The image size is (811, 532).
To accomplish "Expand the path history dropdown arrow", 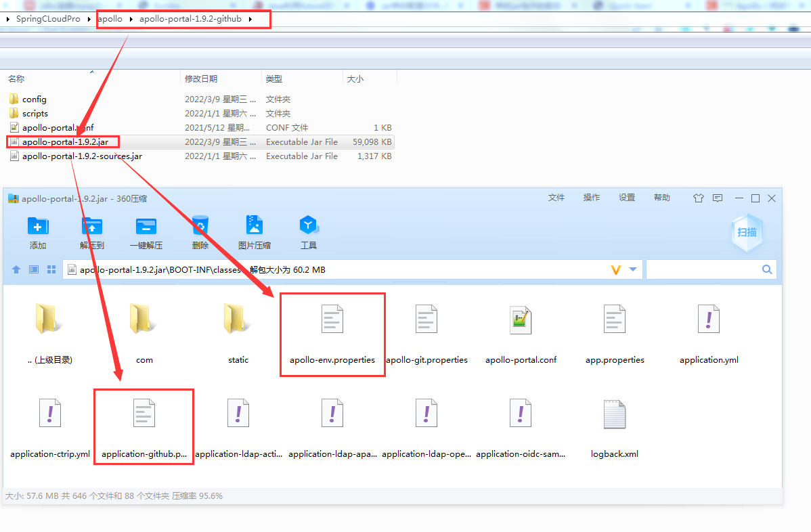I will (633, 269).
